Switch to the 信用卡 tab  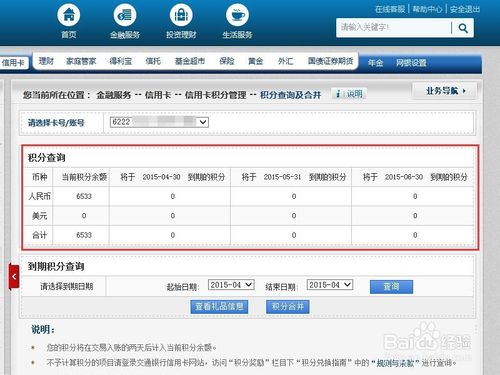pos(13,63)
